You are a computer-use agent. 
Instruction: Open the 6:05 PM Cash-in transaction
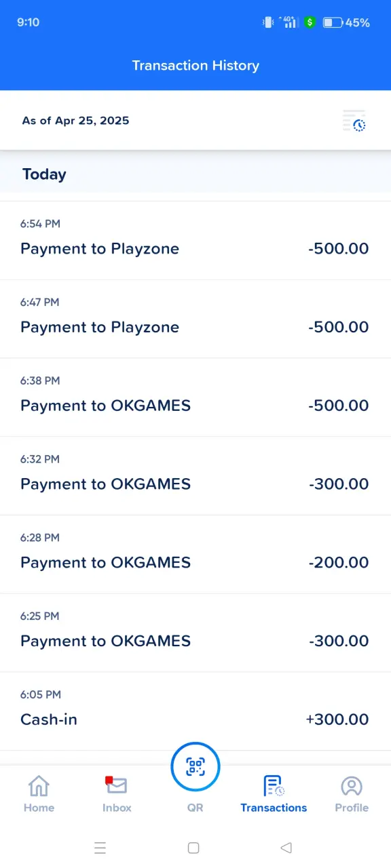coord(195,712)
